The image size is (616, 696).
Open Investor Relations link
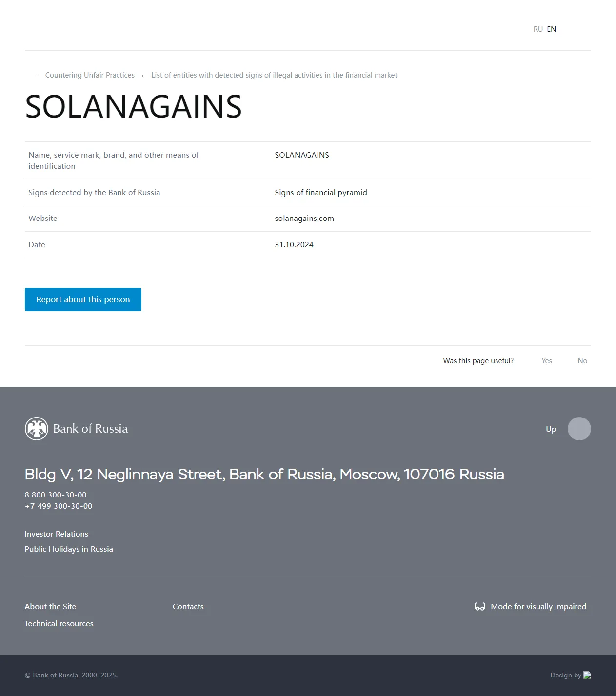coord(57,534)
